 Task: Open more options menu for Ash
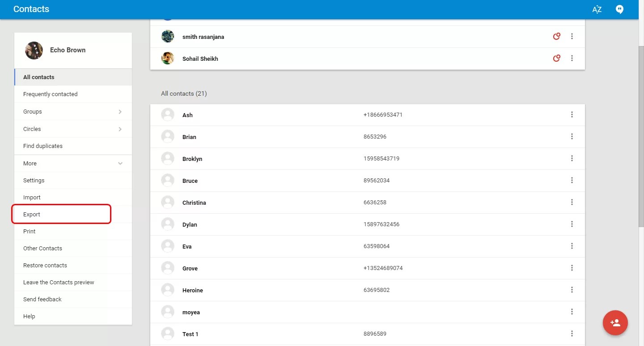click(572, 114)
